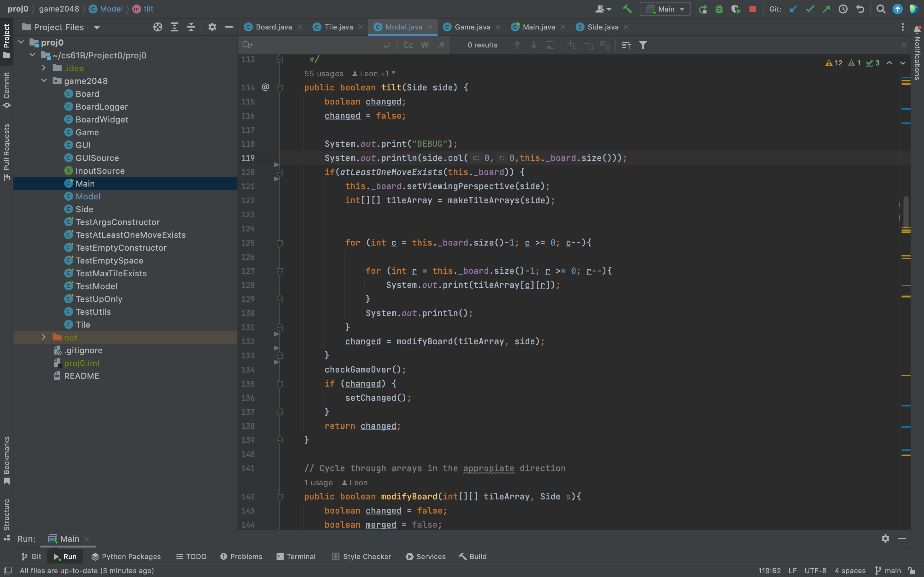Open Problems tool window button
Viewport: 924px width, 577px height.
(x=241, y=556)
